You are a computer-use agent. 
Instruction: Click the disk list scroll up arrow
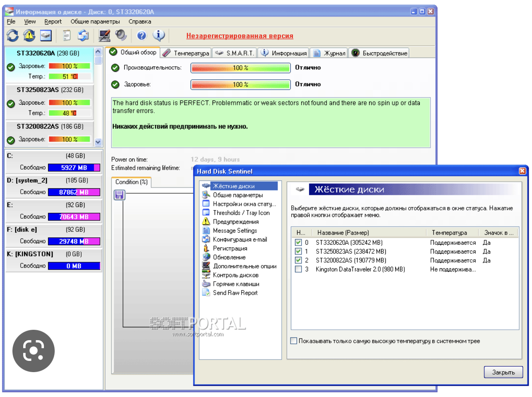coord(98,52)
